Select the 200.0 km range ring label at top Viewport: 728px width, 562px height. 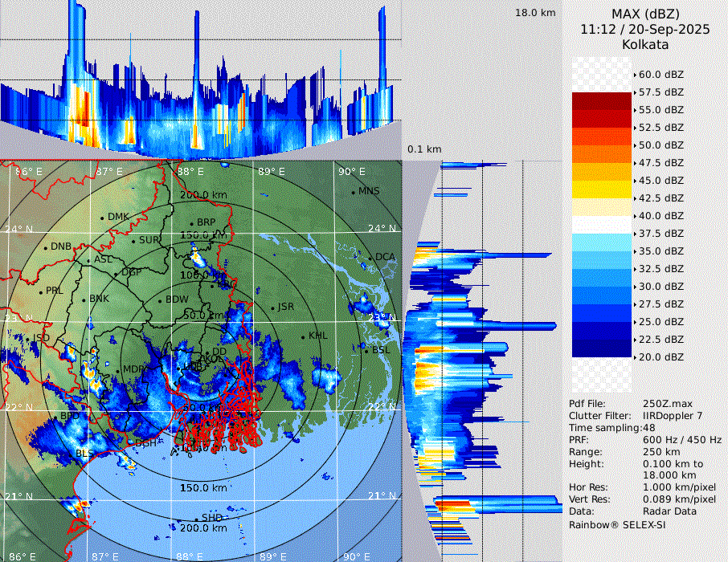coord(202,195)
